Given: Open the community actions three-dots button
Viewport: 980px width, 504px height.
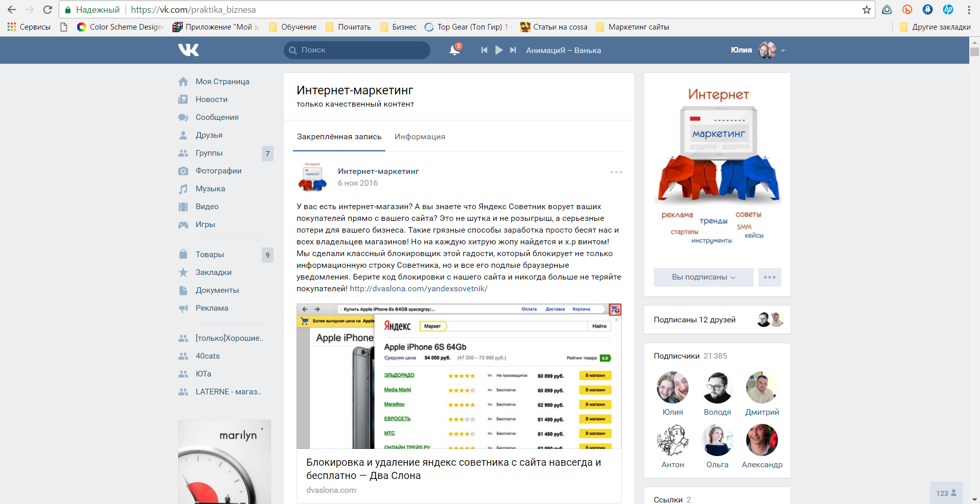Looking at the screenshot, I should click(x=770, y=277).
